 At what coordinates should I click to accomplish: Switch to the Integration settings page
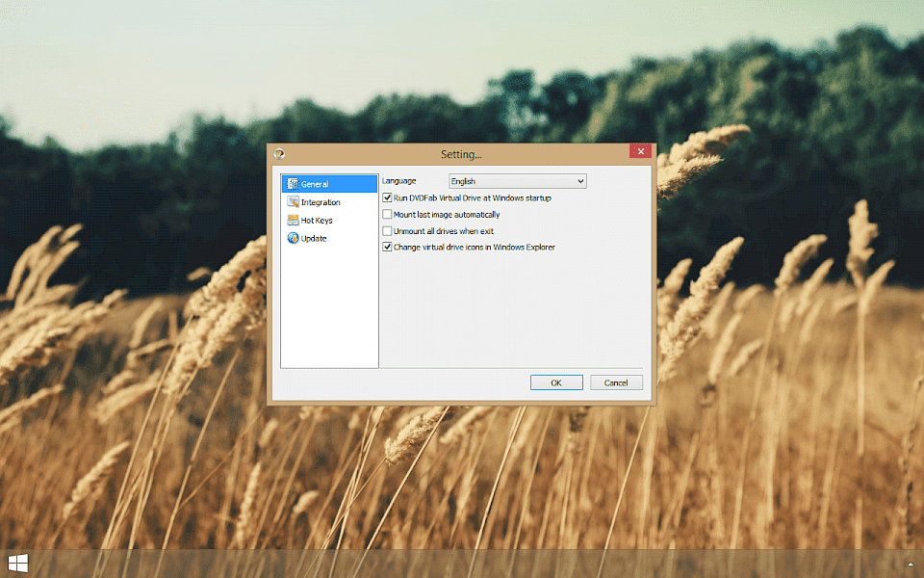click(329, 201)
